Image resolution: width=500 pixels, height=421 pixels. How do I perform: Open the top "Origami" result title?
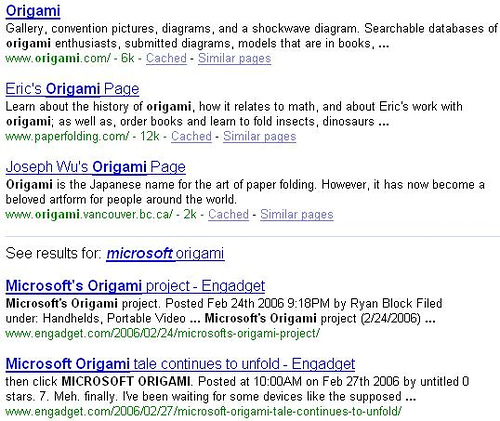(33, 11)
